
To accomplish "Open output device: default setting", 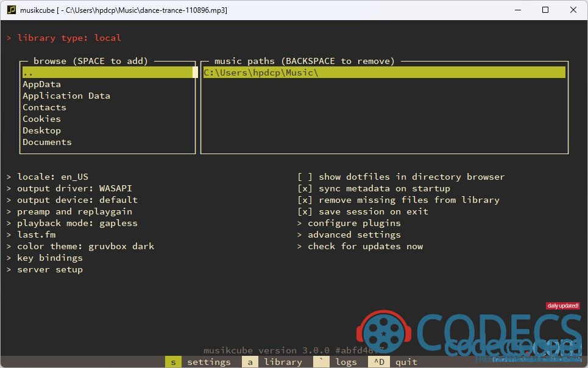I will (72, 200).
